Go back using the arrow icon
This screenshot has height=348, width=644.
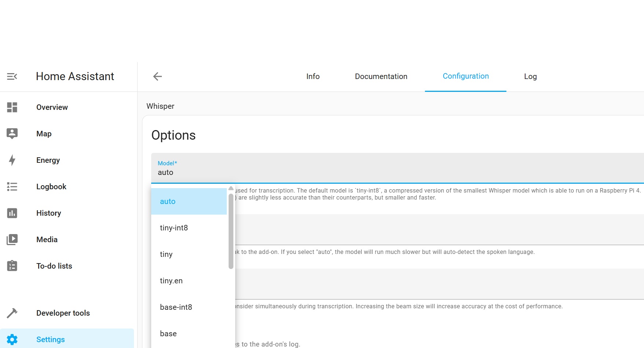click(157, 76)
